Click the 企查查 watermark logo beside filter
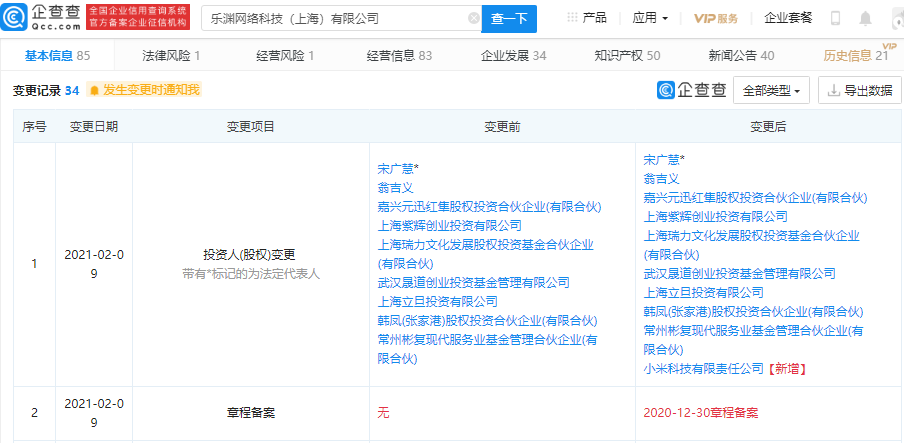Screen dimensions: 904x443 (691, 90)
